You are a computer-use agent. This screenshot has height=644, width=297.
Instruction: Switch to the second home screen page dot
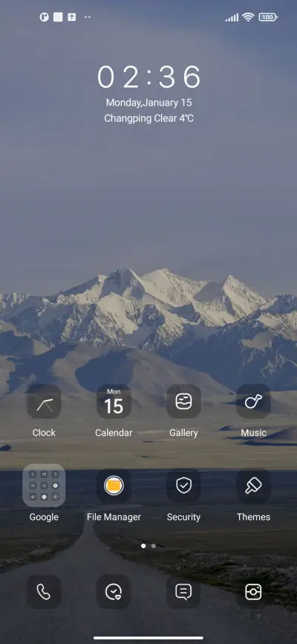pyautogui.click(x=154, y=546)
